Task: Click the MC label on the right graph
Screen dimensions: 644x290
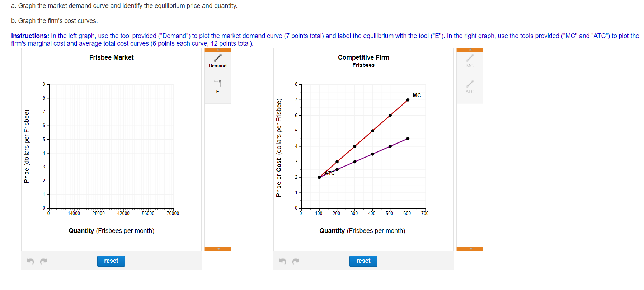Action: point(417,95)
